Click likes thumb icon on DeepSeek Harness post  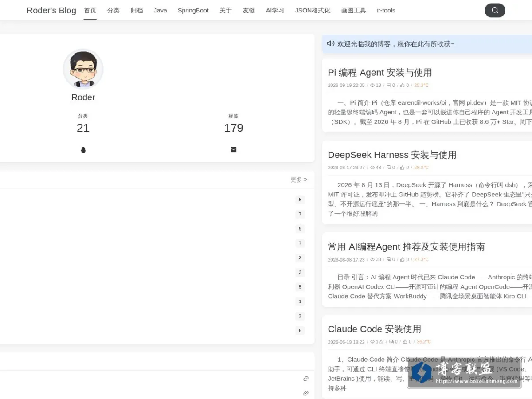(403, 168)
